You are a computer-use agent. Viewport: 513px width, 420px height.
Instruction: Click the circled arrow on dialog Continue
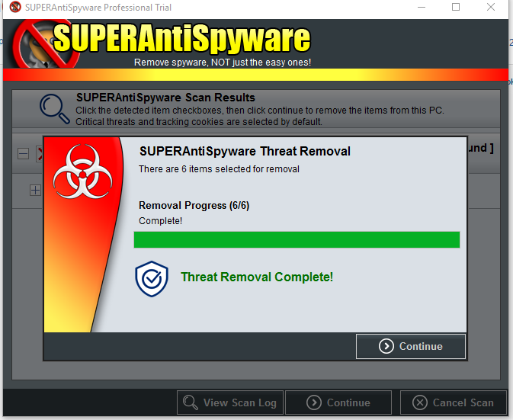(x=386, y=346)
